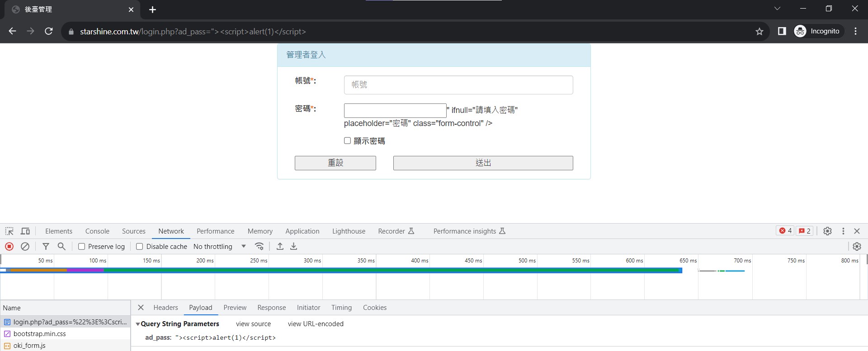868x351 pixels.
Task: Open the No throttling dropdown
Action: (220, 247)
